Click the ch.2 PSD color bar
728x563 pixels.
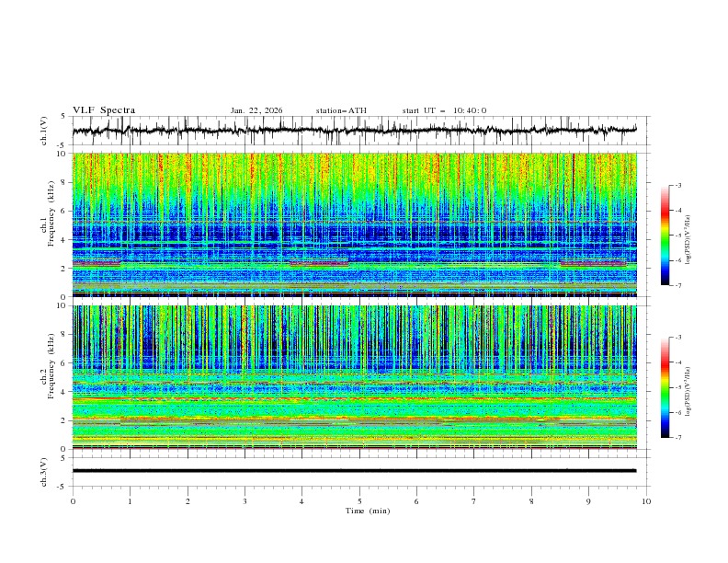tap(665, 387)
